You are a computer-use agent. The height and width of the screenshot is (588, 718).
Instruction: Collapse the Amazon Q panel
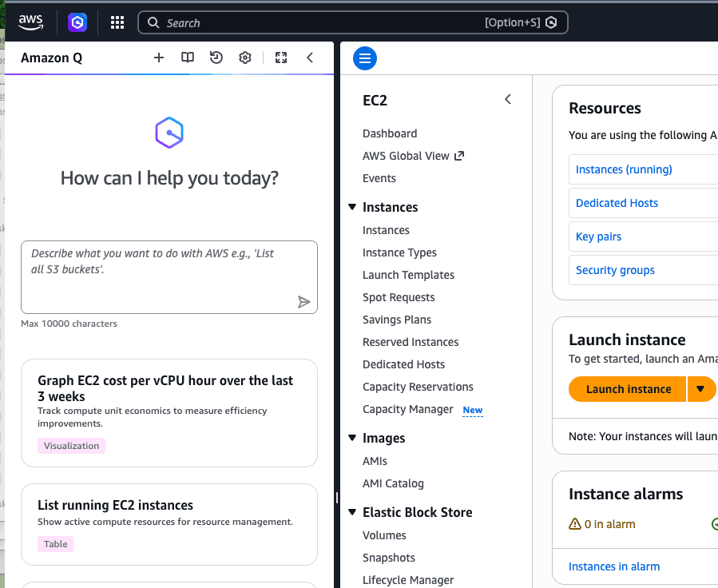pyautogui.click(x=310, y=58)
